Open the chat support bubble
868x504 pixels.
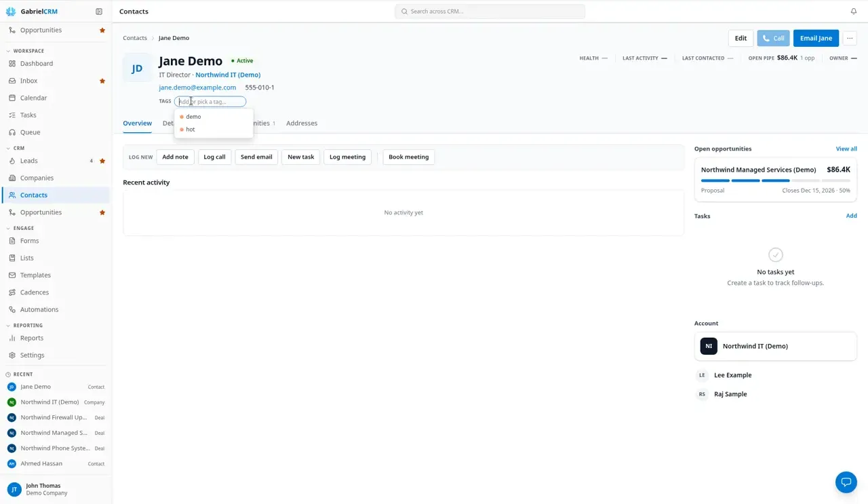846,482
